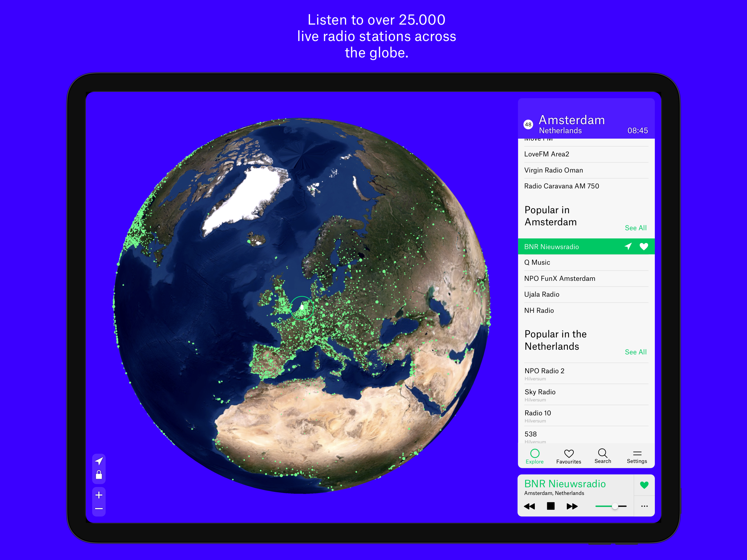Stop BNR Nieuwsradio playback
Image resolution: width=747 pixels, height=560 pixels.
[x=550, y=506]
